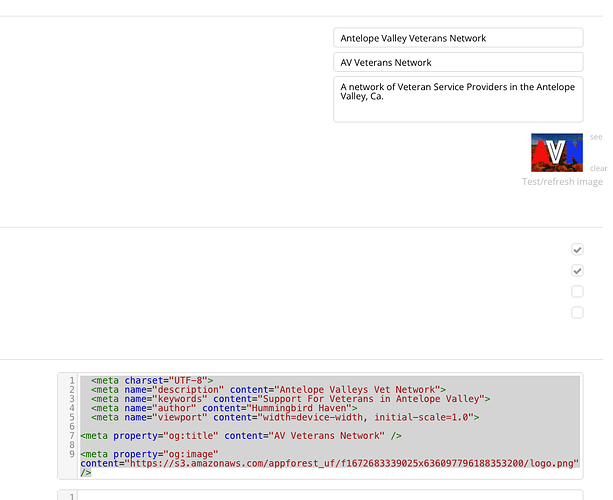
Task: Click the meta author 'Hummingbird Haven' line
Action: pyautogui.click(x=224, y=408)
